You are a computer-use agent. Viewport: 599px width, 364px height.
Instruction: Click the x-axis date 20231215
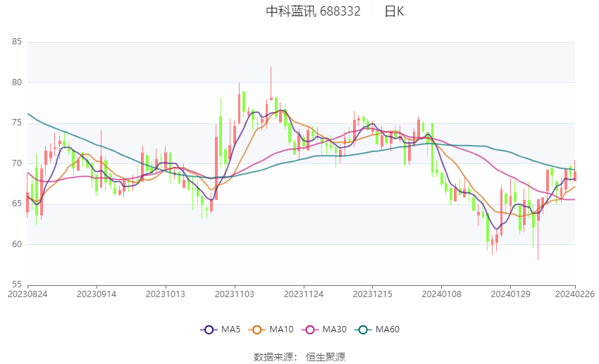[373, 294]
